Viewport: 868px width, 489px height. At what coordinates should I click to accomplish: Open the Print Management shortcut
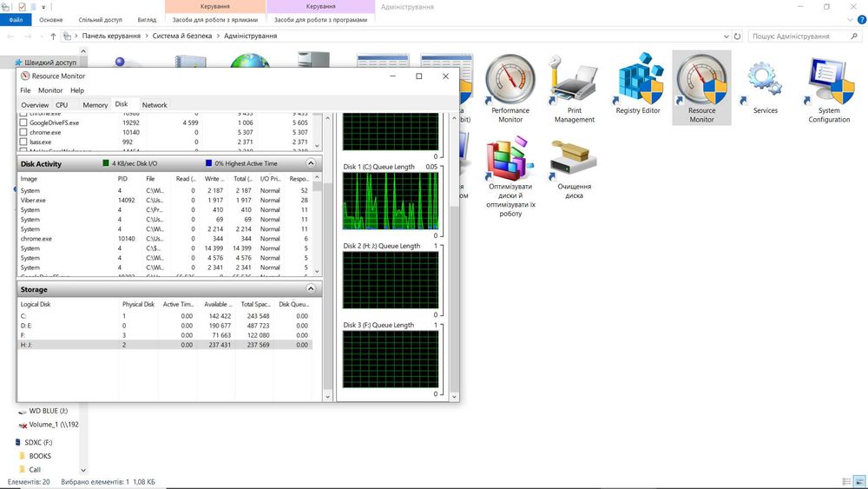pyautogui.click(x=574, y=88)
